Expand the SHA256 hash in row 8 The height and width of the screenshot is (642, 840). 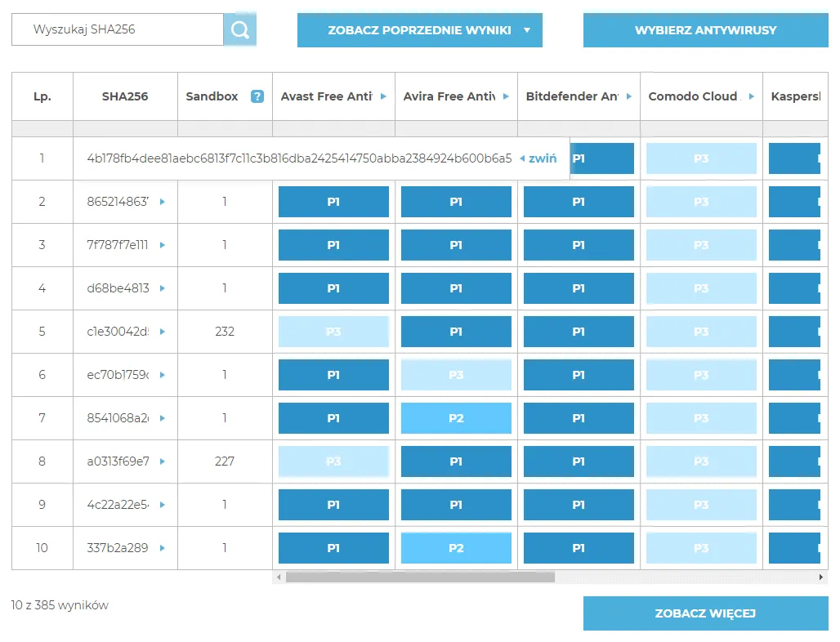click(x=163, y=461)
